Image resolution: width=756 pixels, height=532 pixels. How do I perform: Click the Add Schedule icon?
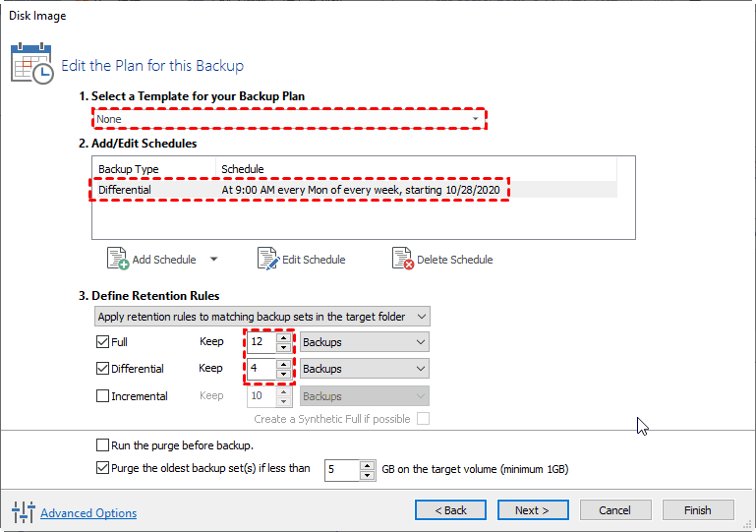point(117,259)
